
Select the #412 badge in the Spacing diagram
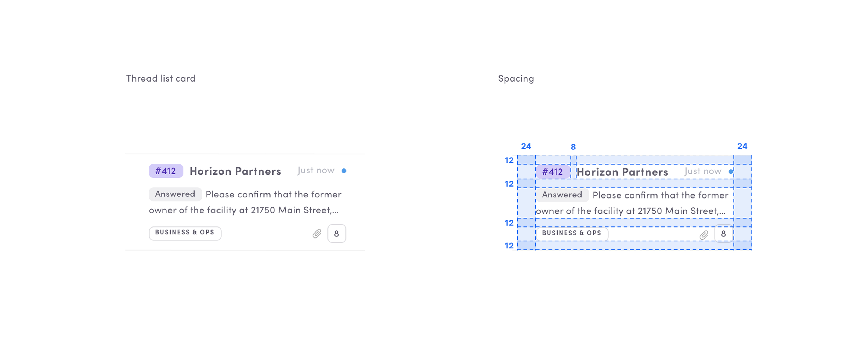pos(553,172)
